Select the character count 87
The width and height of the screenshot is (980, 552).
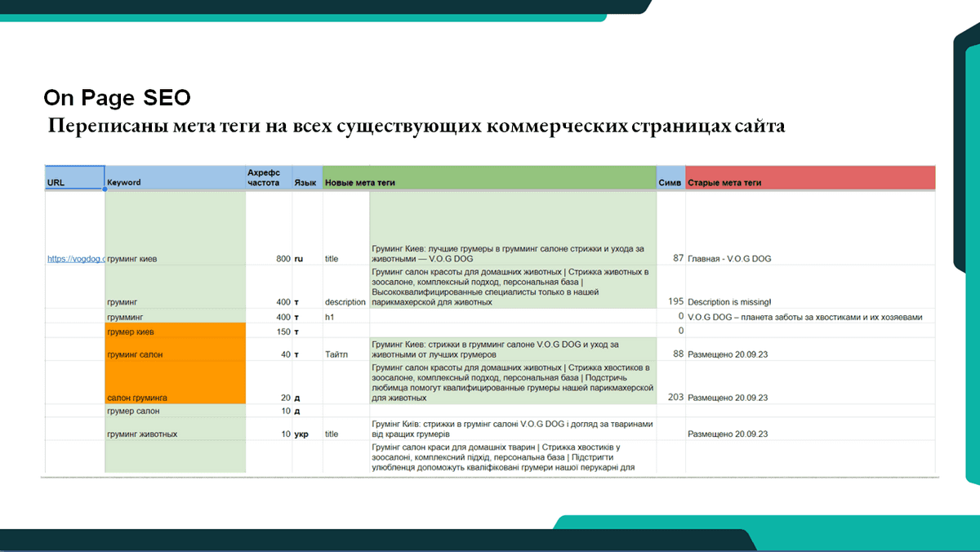(678, 258)
